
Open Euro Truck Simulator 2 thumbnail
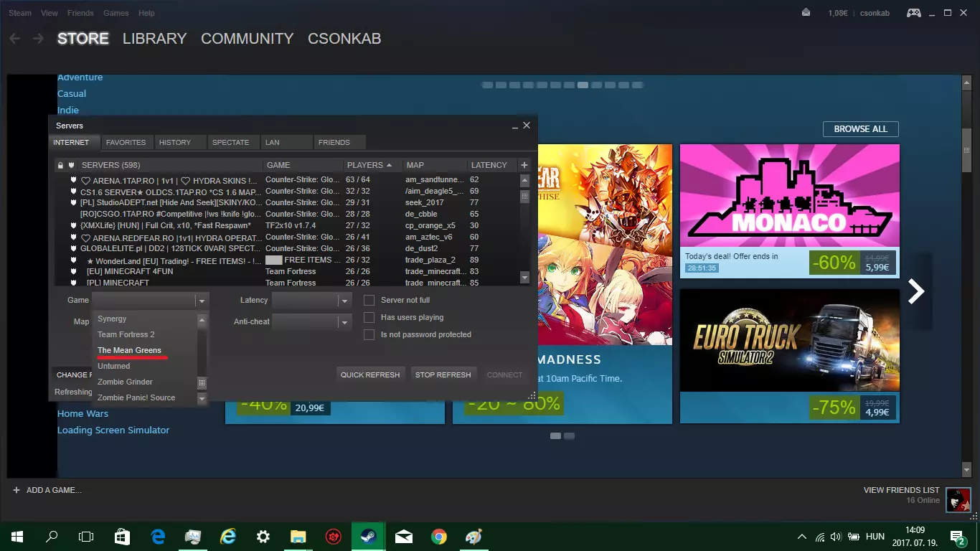[789, 340]
